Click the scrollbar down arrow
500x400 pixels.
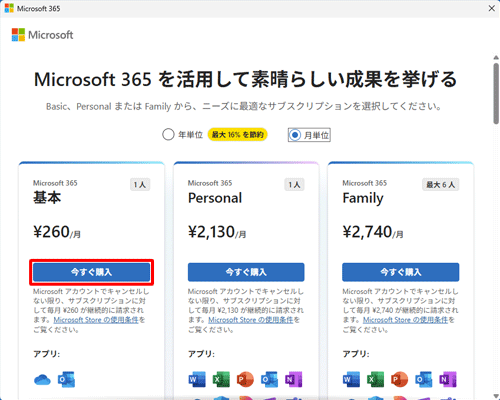pos(496,396)
